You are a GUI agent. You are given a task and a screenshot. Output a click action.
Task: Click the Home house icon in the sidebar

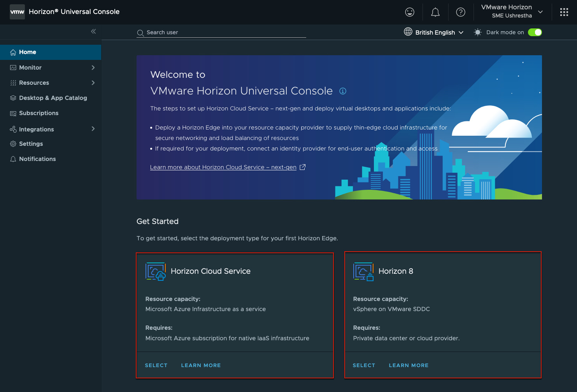[13, 52]
